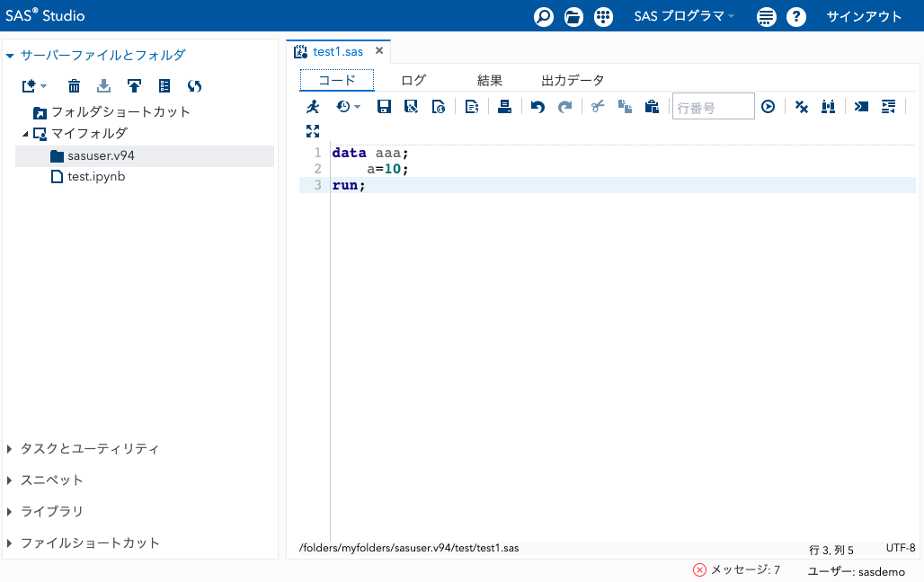Save the test1.sas program
The height and width of the screenshot is (582, 924).
click(384, 106)
